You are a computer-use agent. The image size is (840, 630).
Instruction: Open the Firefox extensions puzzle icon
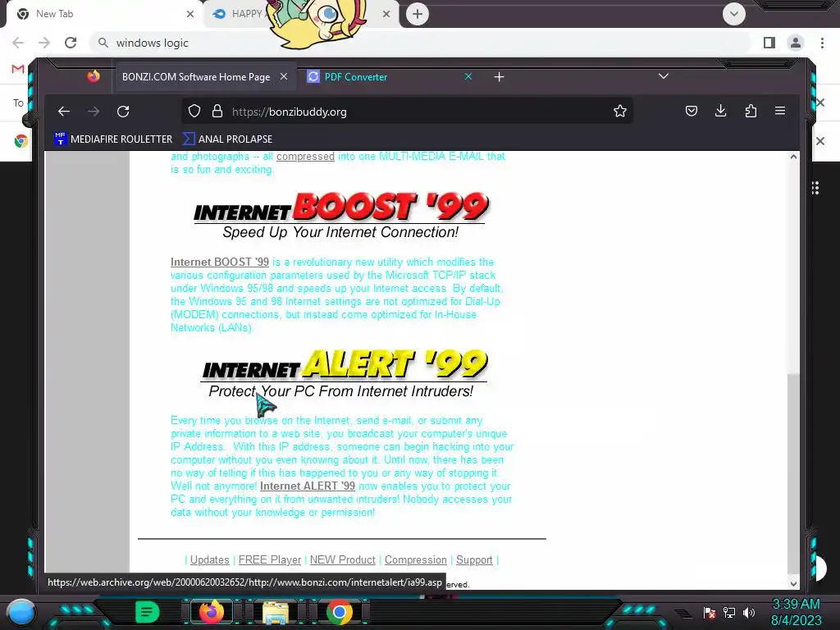[751, 111]
